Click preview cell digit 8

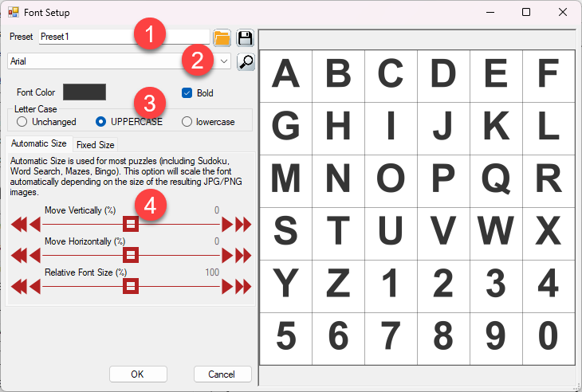pyautogui.click(x=443, y=339)
